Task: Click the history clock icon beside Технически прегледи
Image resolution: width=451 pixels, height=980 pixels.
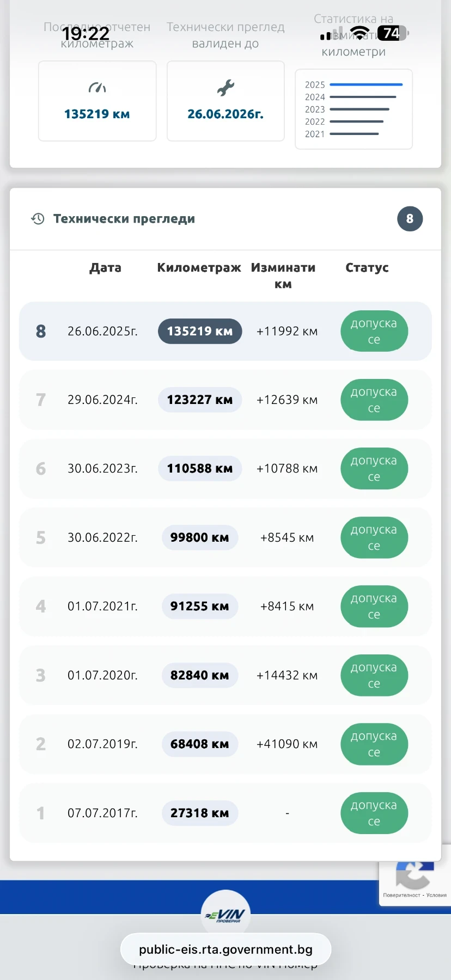Action: (x=38, y=219)
